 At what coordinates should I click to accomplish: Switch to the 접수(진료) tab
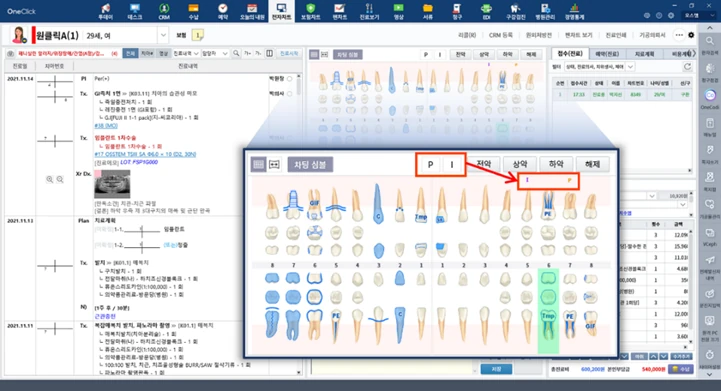[570, 54]
